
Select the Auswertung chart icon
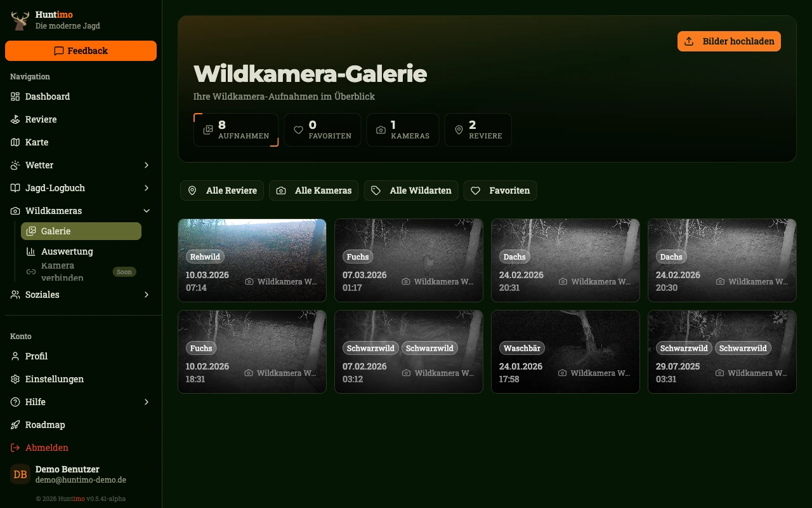tap(30, 251)
